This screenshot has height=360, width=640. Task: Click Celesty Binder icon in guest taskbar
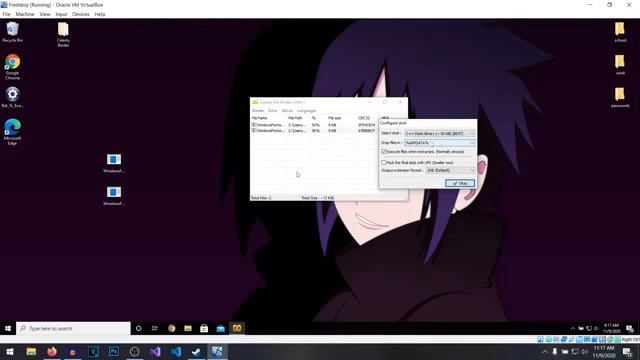tap(237, 328)
